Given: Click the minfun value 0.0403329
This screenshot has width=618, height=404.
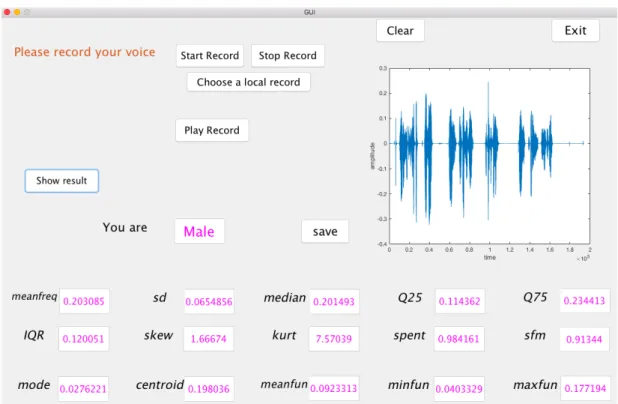Looking at the screenshot, I should coord(459,389).
